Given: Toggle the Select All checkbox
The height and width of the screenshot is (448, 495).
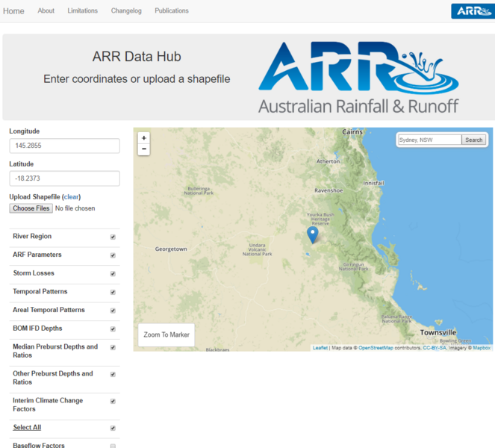Looking at the screenshot, I should click(x=113, y=428).
